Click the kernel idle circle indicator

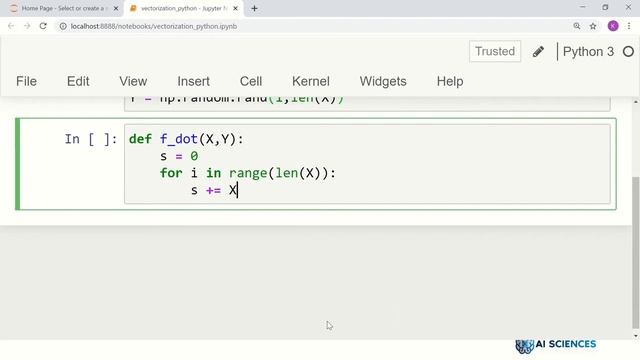[629, 51]
